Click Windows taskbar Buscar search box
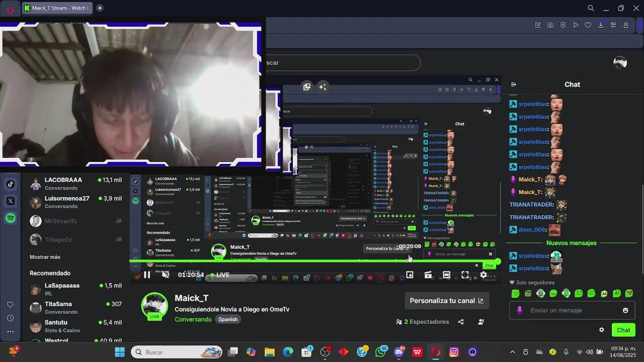The height and width of the screenshot is (362, 644). pyautogui.click(x=177, y=352)
